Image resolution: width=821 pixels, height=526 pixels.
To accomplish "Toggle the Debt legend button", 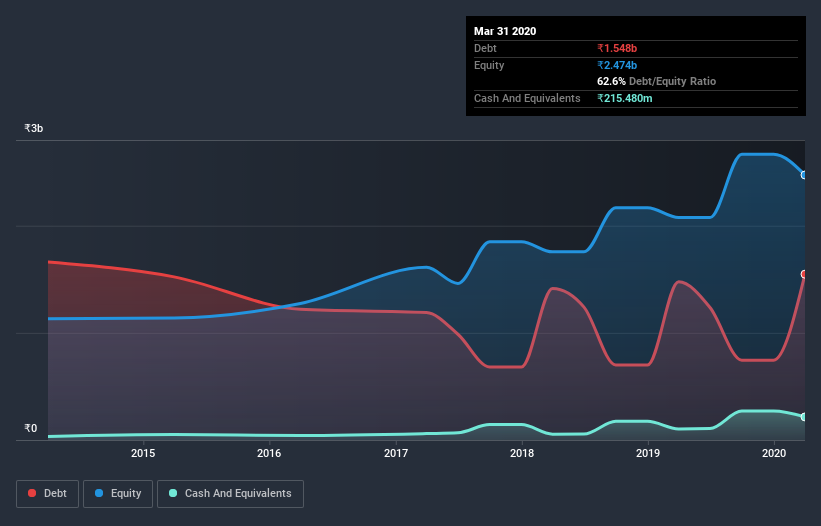I will [48, 494].
